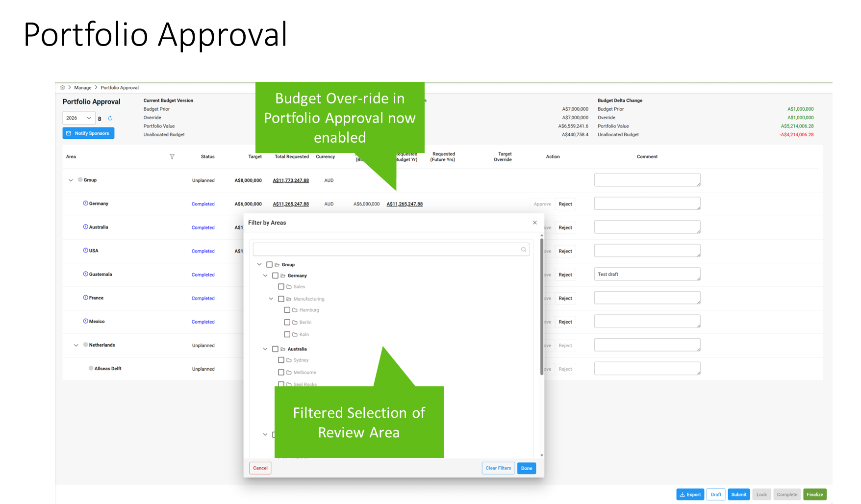Click the search magnifier in filter dialog
The width and height of the screenshot is (861, 504).
523,250
